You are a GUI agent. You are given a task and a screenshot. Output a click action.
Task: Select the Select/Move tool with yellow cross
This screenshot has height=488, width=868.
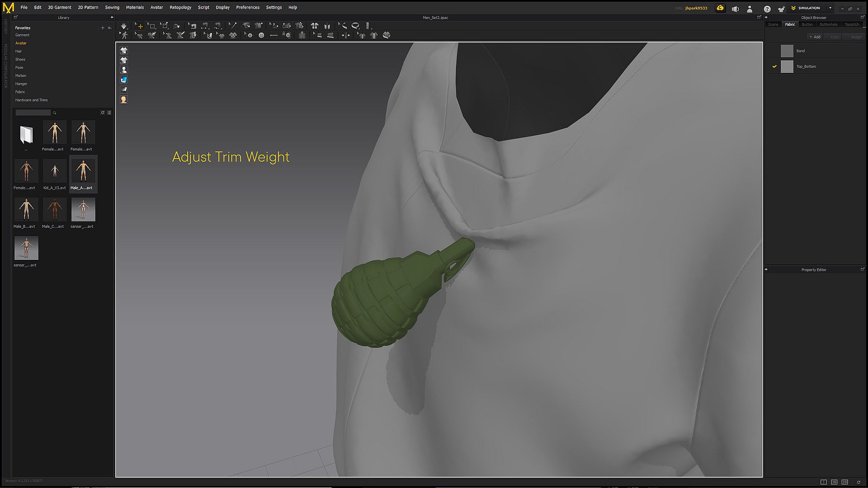[139, 26]
